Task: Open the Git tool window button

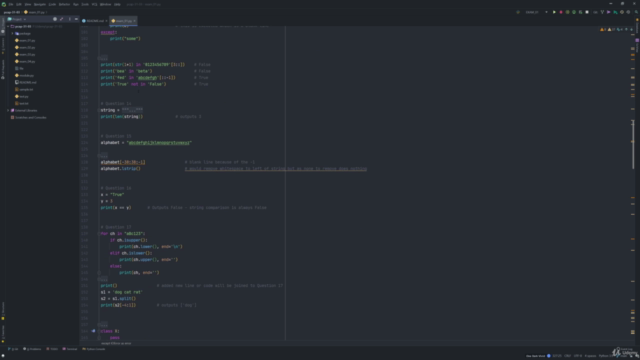Action: (13, 349)
